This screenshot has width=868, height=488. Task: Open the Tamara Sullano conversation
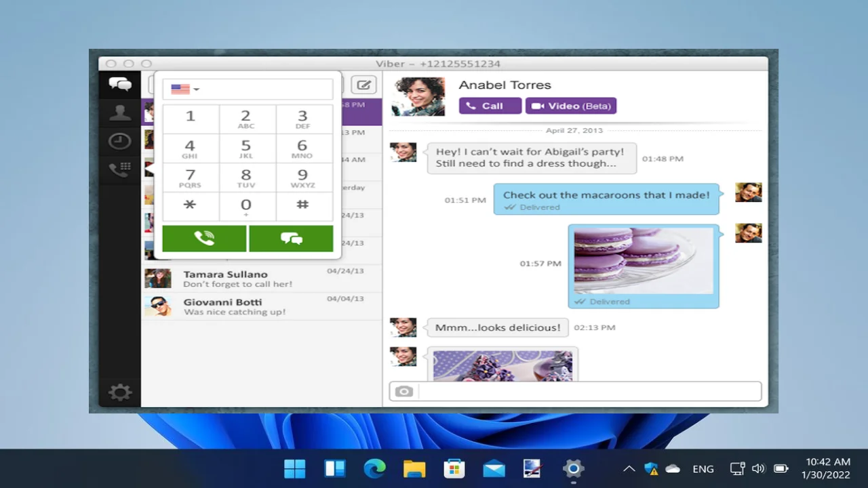click(x=262, y=279)
